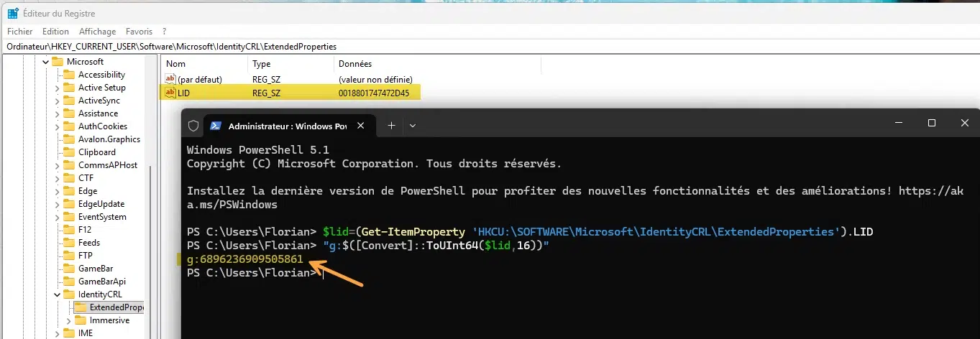Expand the EventSystem key
This screenshot has width=980, height=339.
click(58, 217)
